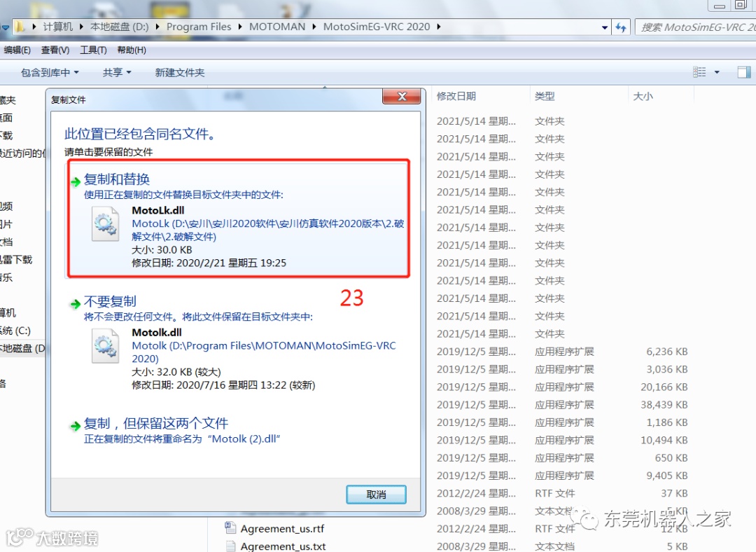
Task: Click the search MotoSimEG-VRC input field
Action: pos(696,27)
